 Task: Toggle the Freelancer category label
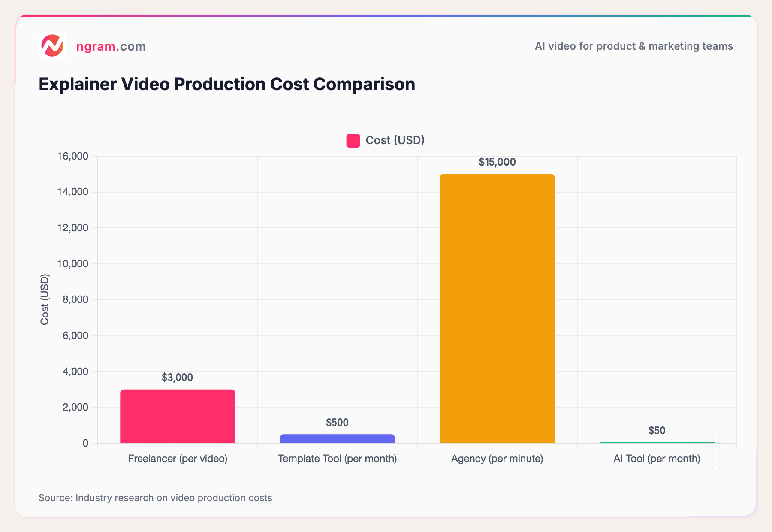(x=178, y=459)
